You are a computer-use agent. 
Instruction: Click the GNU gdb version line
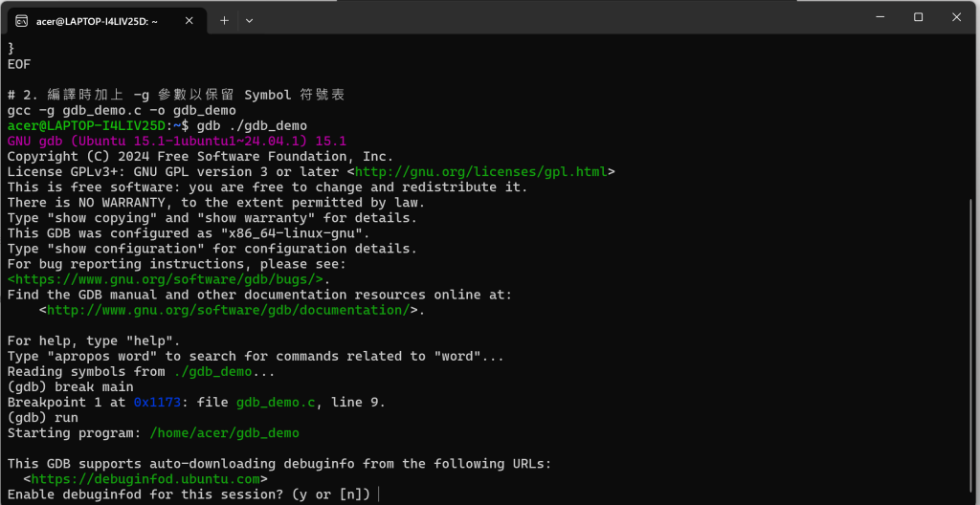177,141
